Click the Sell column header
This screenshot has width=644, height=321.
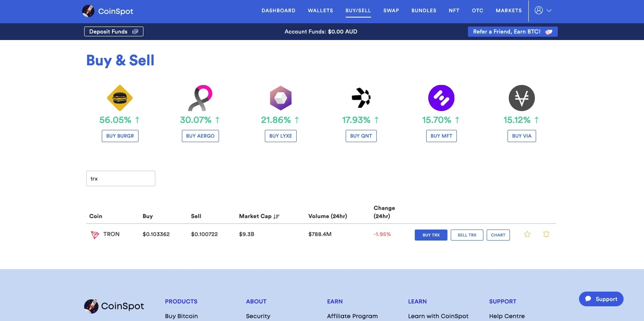pyautogui.click(x=196, y=216)
